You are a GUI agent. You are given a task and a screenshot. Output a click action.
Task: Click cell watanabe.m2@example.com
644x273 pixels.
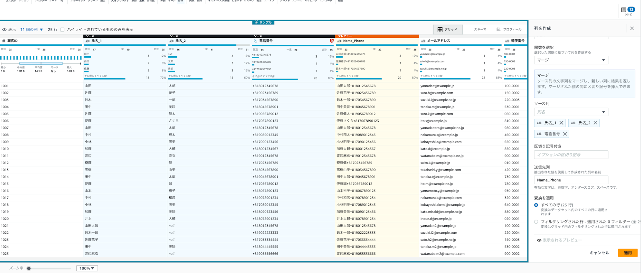click(461, 254)
